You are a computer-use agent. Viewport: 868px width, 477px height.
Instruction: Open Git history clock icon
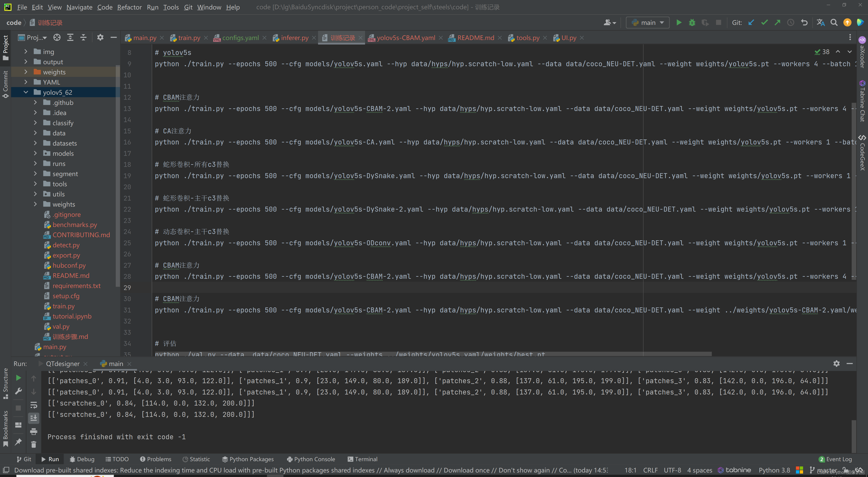tap(790, 23)
